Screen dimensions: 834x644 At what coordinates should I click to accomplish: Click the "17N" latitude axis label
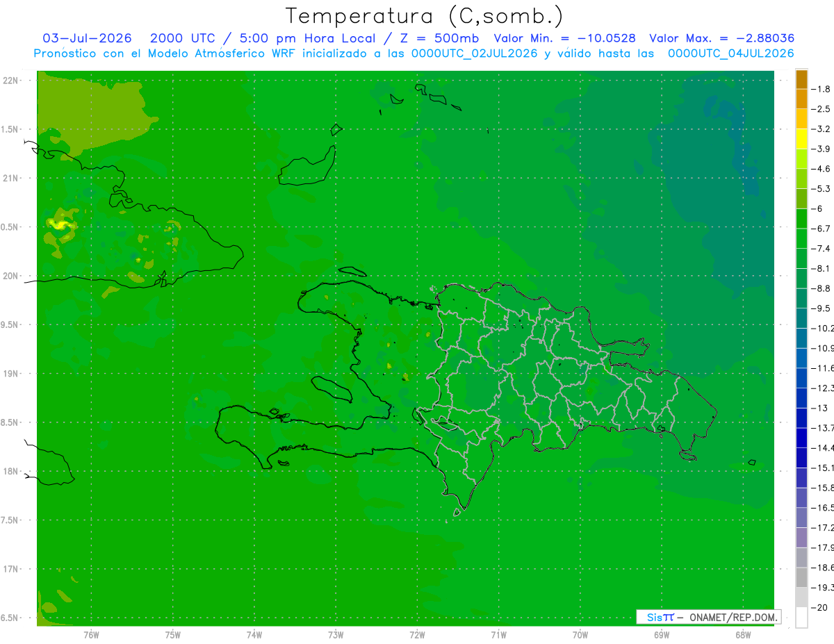10,569
